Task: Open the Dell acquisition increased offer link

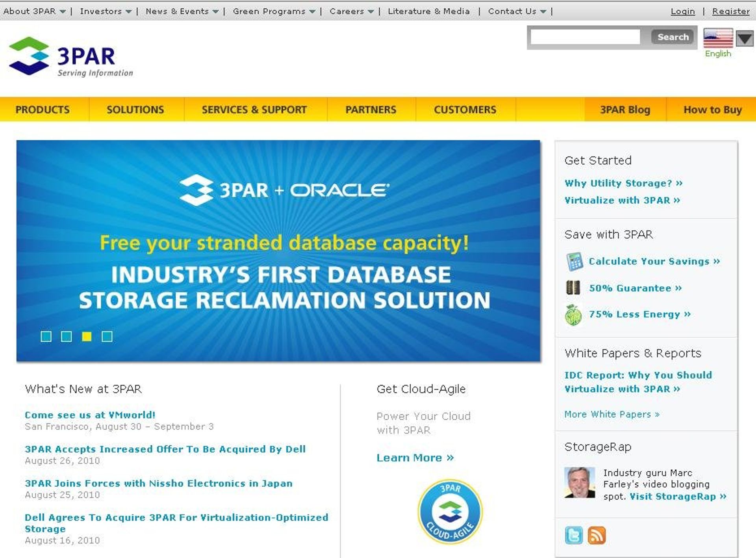Action: [x=165, y=449]
